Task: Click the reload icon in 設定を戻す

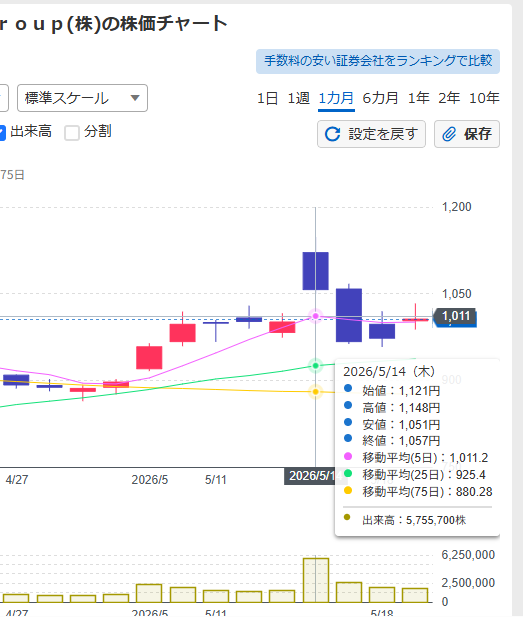Action: (333, 134)
